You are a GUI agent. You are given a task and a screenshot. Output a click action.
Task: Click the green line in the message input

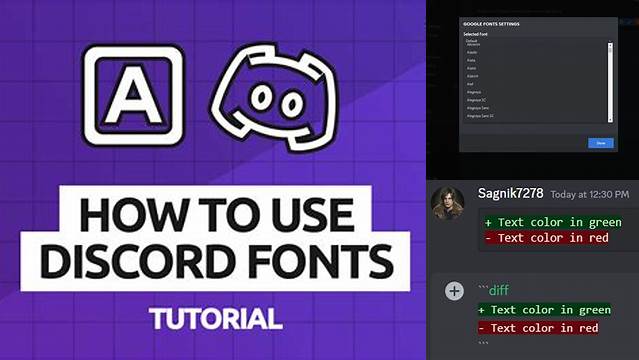click(x=544, y=310)
